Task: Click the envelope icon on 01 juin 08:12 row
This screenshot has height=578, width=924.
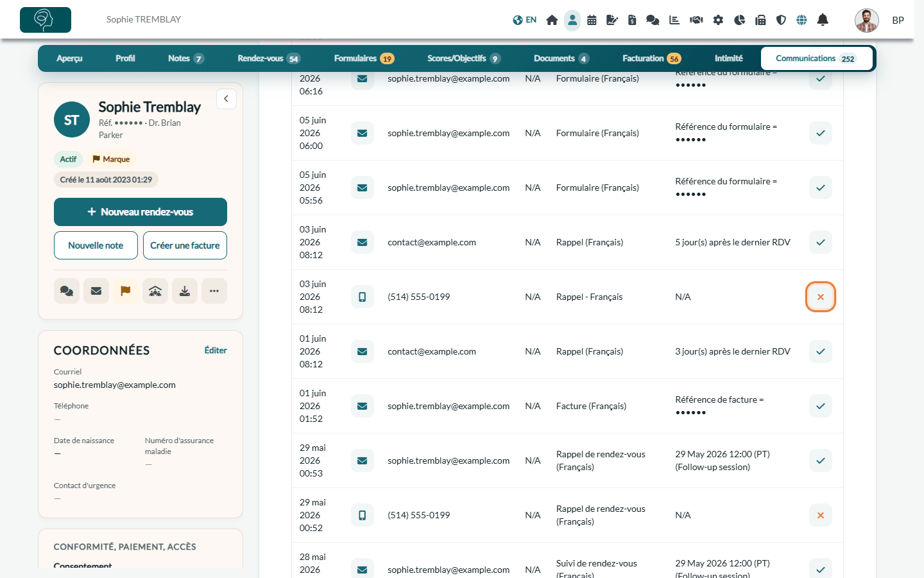Action: (363, 351)
